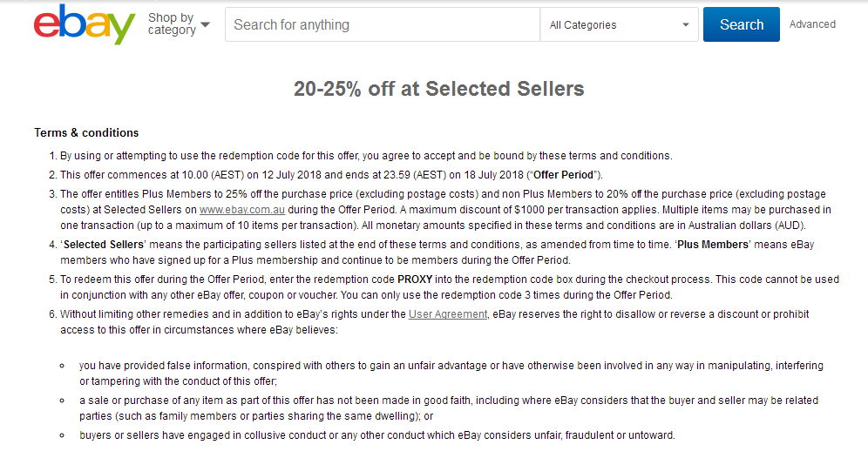
Task: Open the All Categories dropdown
Action: click(x=619, y=24)
